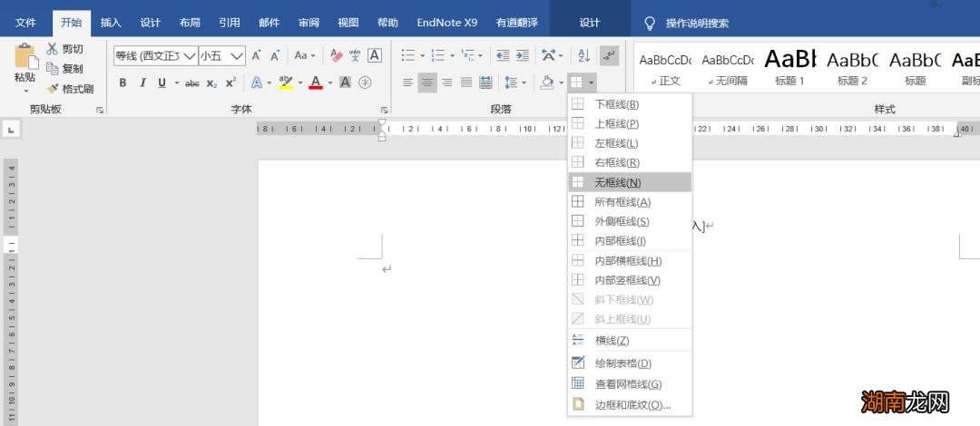This screenshot has height=426, width=980.
Task: Select 无框线 (No Border) menu item
Action: click(630, 182)
